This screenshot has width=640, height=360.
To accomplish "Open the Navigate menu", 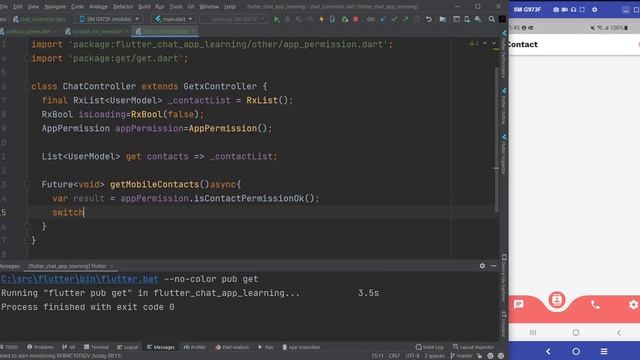I will pyautogui.click(x=55, y=7).
